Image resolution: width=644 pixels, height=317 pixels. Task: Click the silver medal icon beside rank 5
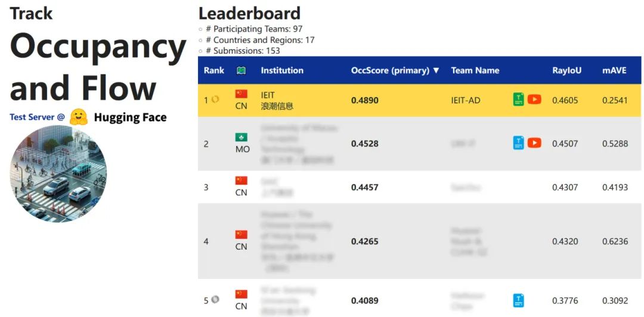coord(215,300)
